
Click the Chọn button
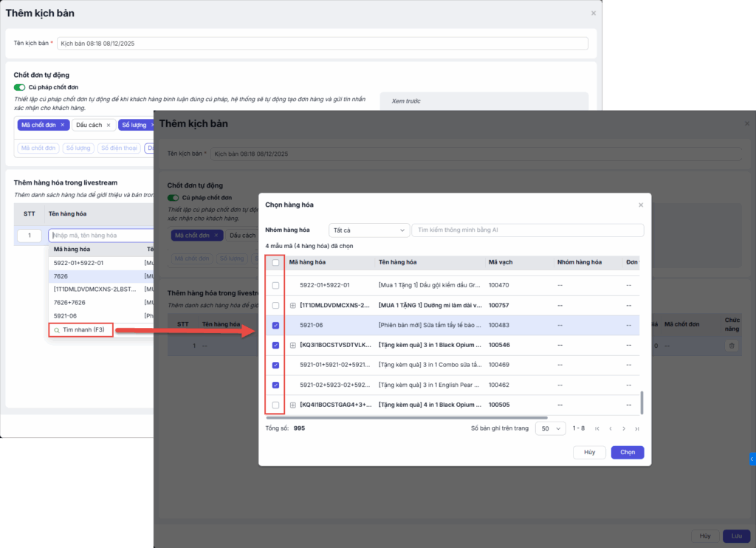coord(628,452)
